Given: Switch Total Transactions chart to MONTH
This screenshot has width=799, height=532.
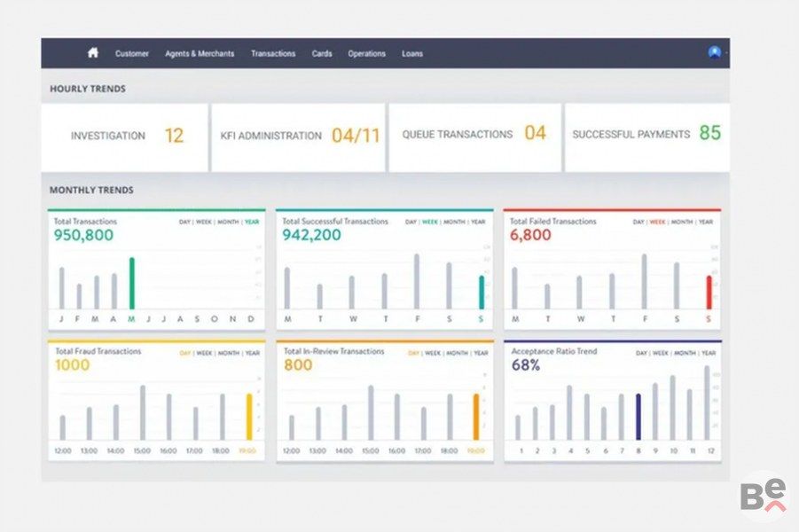Looking at the screenshot, I should click(x=228, y=222).
